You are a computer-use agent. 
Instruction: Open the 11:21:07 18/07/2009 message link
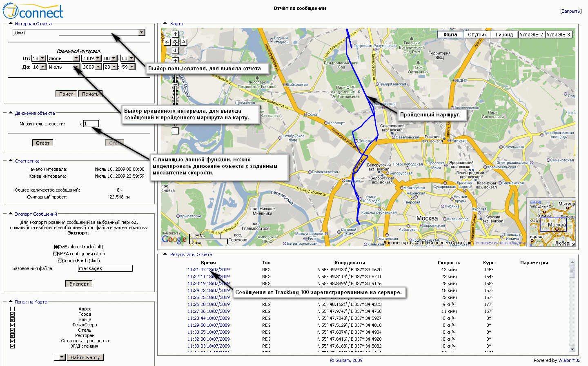click(x=209, y=270)
